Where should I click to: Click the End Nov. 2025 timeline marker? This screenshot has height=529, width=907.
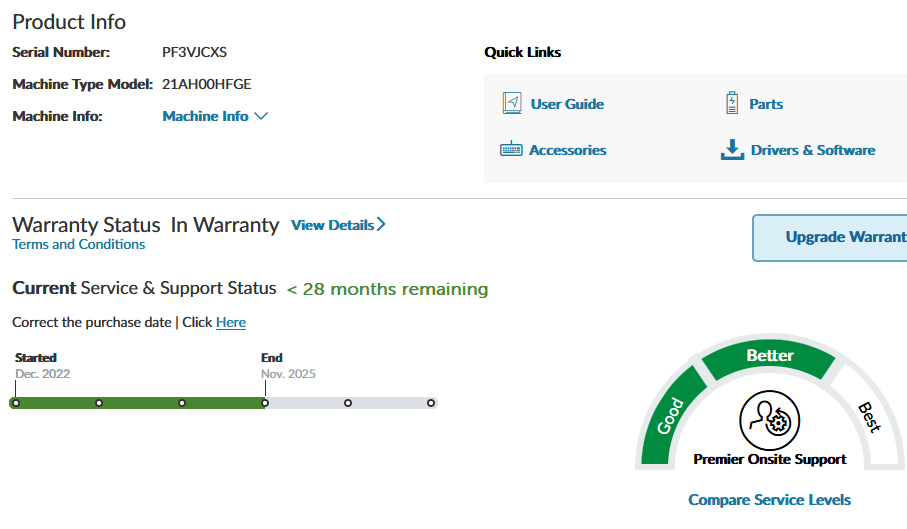coord(265,403)
